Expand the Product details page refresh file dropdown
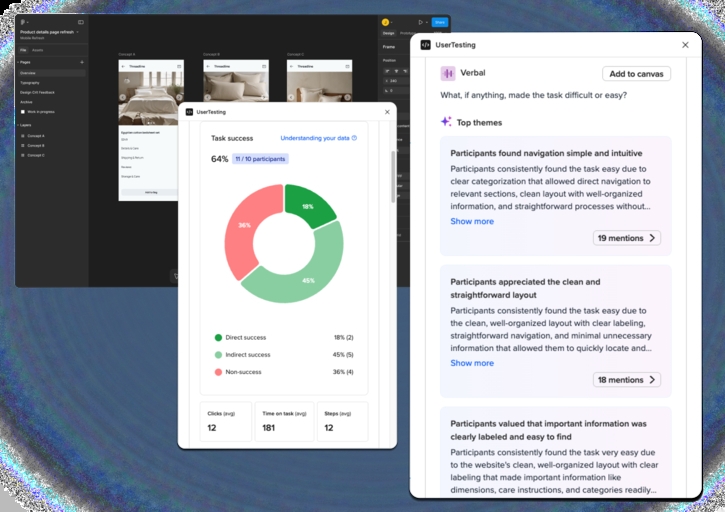The width and height of the screenshot is (725, 512). (x=77, y=32)
